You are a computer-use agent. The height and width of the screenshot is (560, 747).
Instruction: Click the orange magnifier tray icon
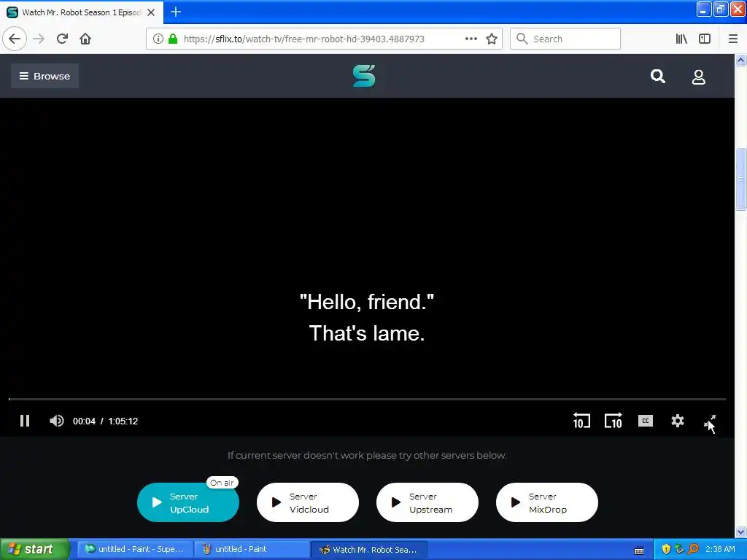(x=693, y=550)
